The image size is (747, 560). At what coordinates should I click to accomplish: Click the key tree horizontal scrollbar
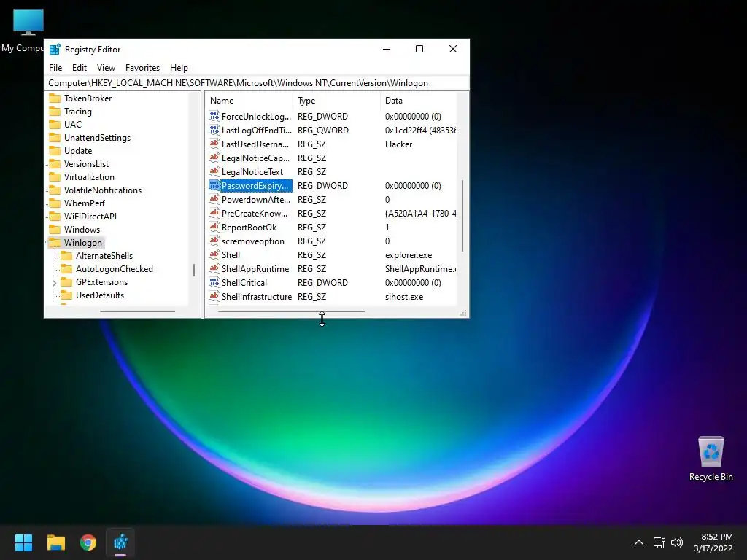click(138, 311)
